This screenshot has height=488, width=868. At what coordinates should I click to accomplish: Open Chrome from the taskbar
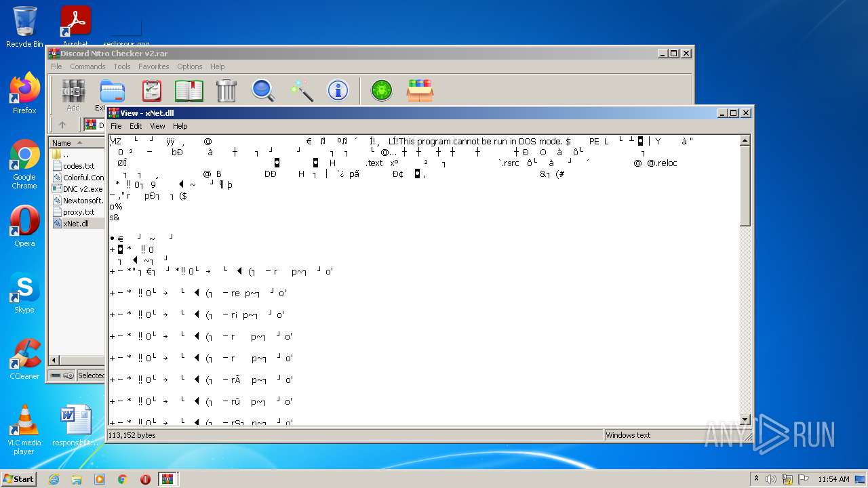[123, 479]
